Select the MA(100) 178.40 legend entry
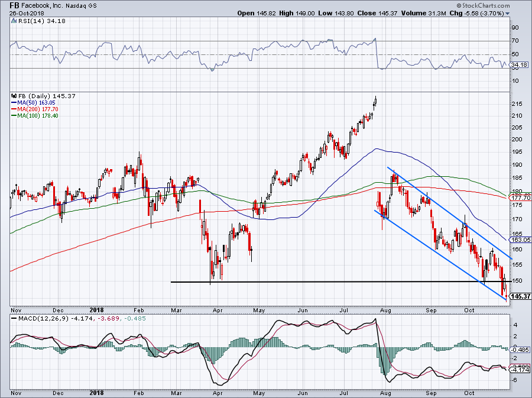The image size is (532, 398). (x=35, y=116)
